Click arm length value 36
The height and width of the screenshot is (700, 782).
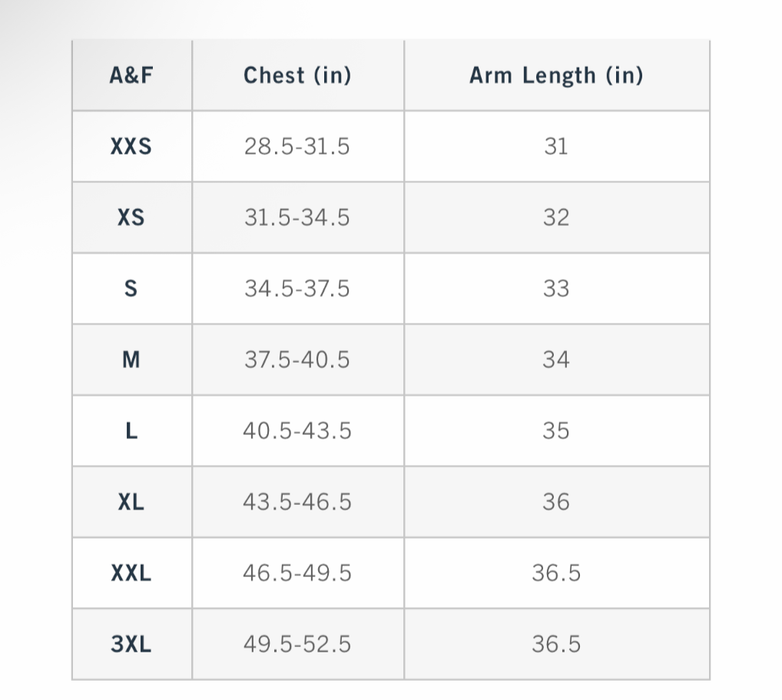pos(556,502)
